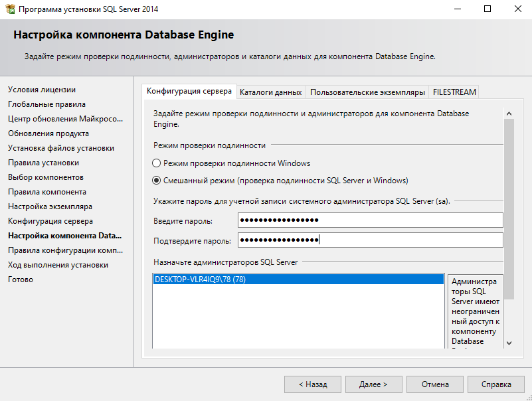Click Обновления продукта step in sidebar
The width and height of the screenshot is (532, 401).
48,133
